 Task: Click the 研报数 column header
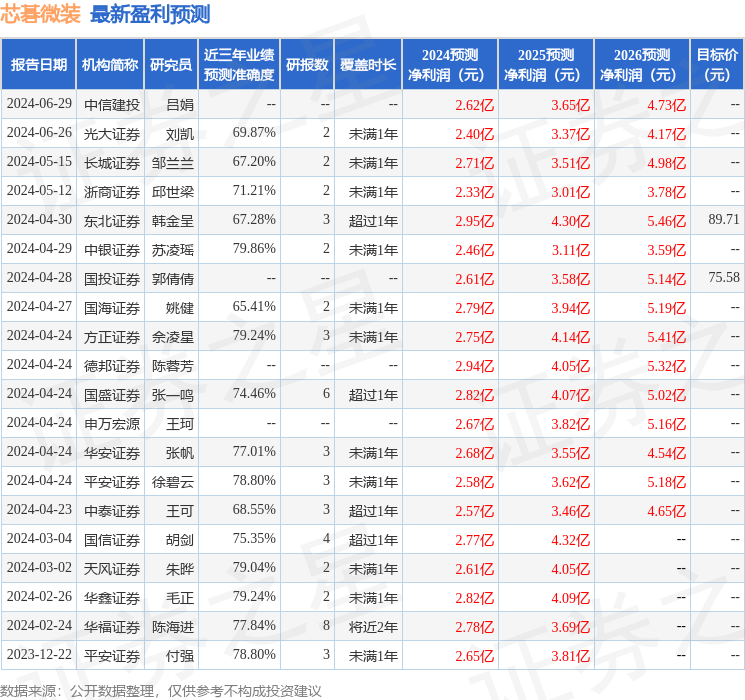tap(307, 65)
